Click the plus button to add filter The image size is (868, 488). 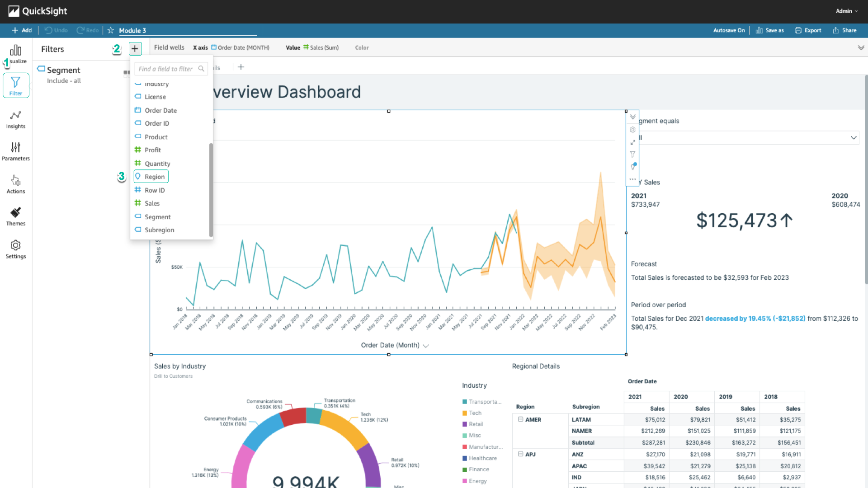point(135,49)
